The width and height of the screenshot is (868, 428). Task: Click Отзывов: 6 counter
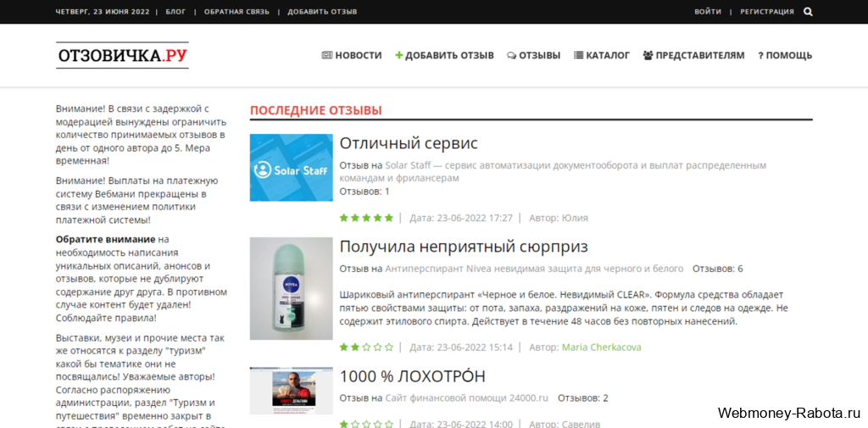tap(718, 269)
